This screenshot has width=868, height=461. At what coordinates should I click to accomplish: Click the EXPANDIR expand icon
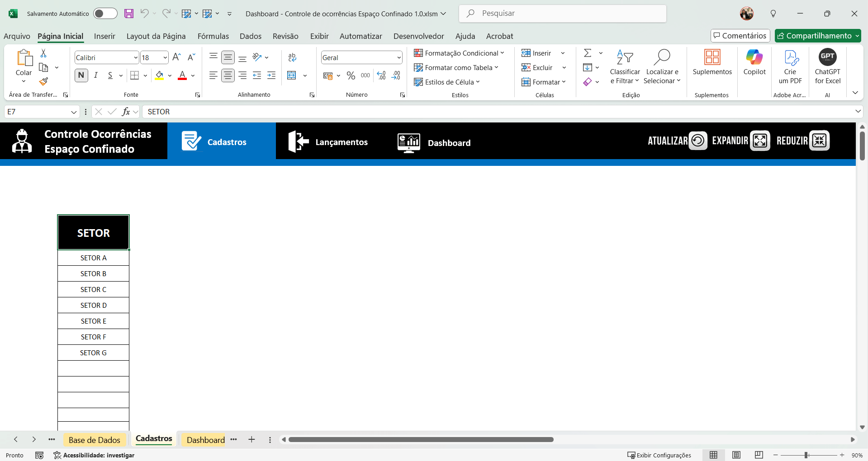(x=760, y=141)
